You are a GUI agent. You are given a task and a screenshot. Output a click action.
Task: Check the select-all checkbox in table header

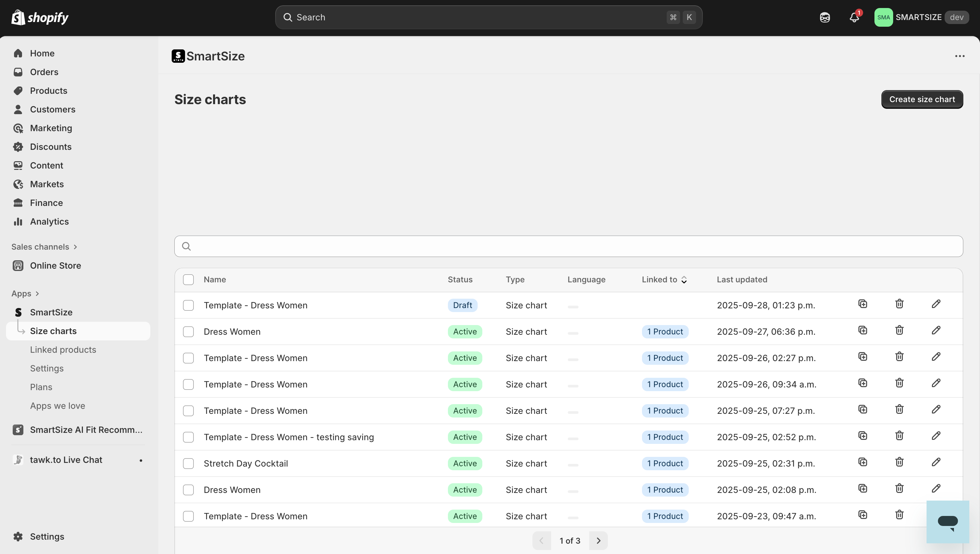[188, 280]
